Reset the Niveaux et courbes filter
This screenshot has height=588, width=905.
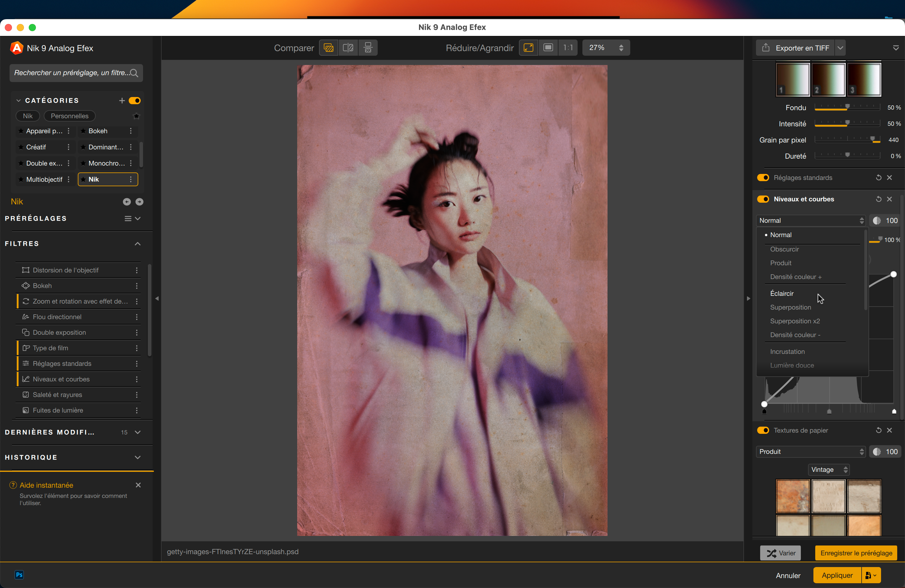point(878,199)
